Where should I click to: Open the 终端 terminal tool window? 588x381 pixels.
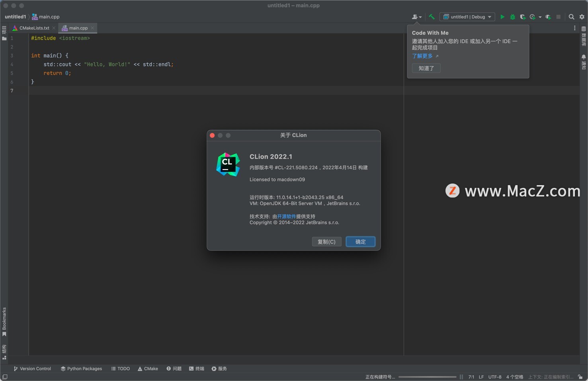[197, 369]
